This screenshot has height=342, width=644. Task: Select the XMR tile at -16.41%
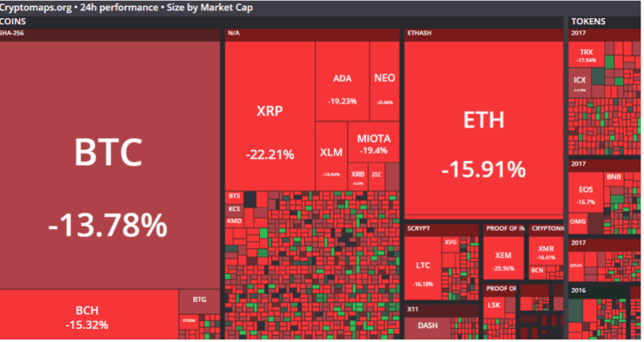click(546, 251)
